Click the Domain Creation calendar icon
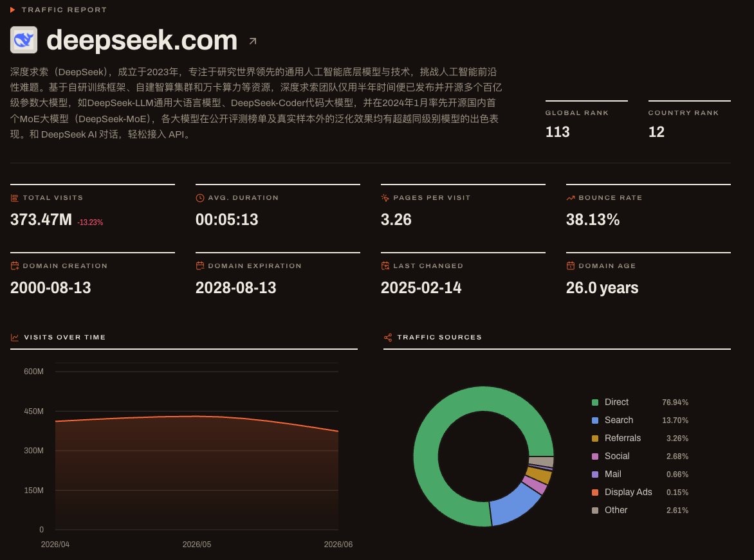754x560 pixels. point(14,266)
